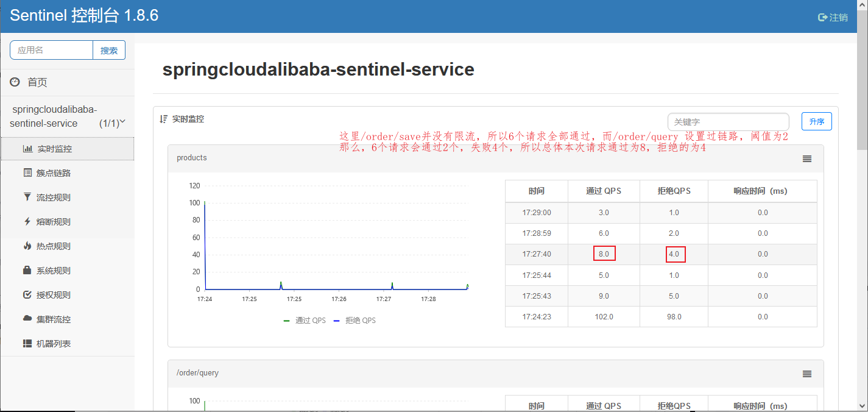Click the 2.0 reject QPS cell
This screenshot has height=412, width=868.
(674, 233)
